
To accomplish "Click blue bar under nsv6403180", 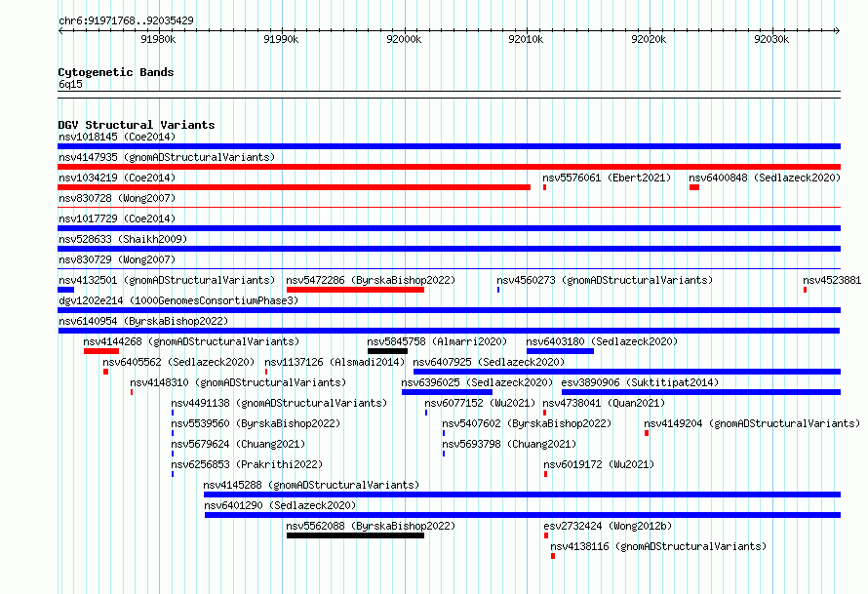I will (560, 351).
